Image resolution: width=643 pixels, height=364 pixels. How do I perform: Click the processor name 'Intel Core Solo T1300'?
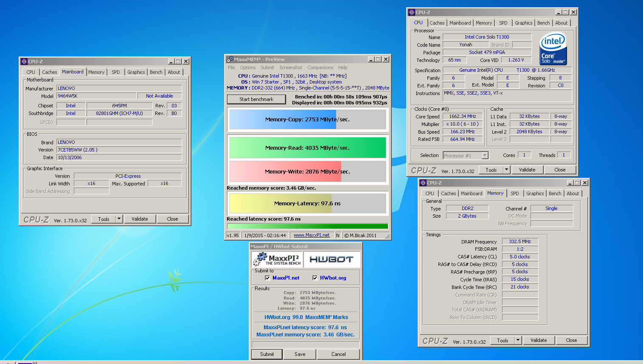[487, 37]
